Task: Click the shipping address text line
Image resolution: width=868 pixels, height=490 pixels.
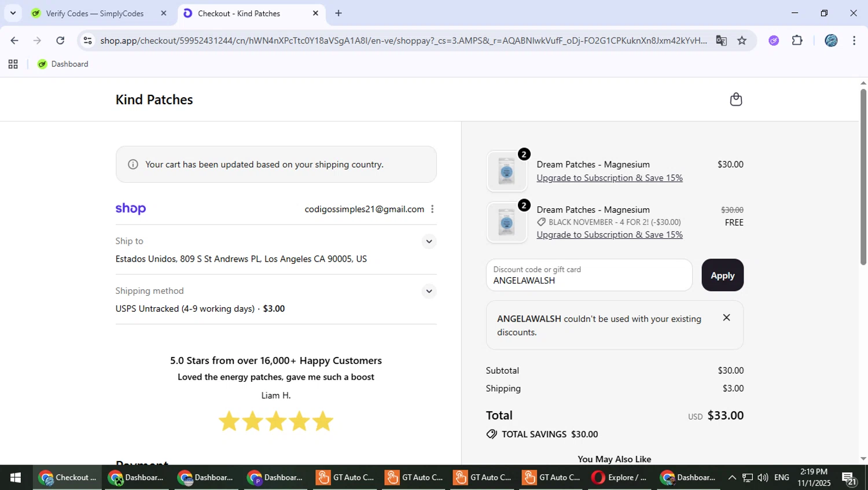Action: [x=241, y=259]
